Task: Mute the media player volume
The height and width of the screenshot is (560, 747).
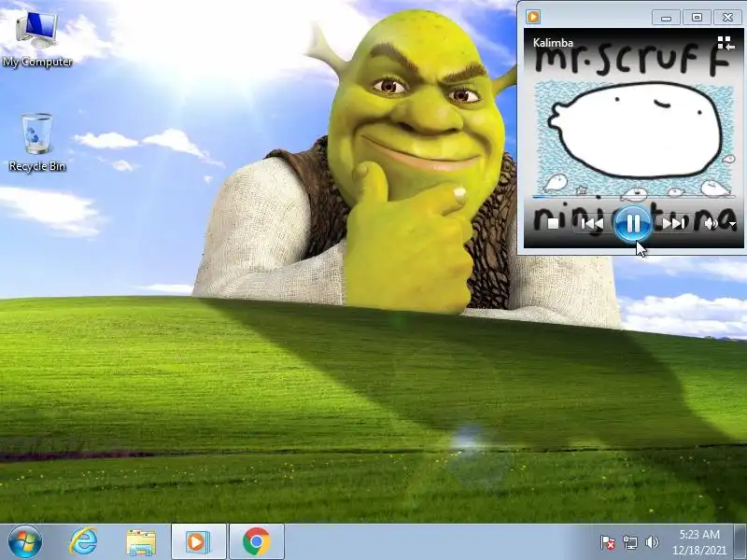Action: (711, 223)
